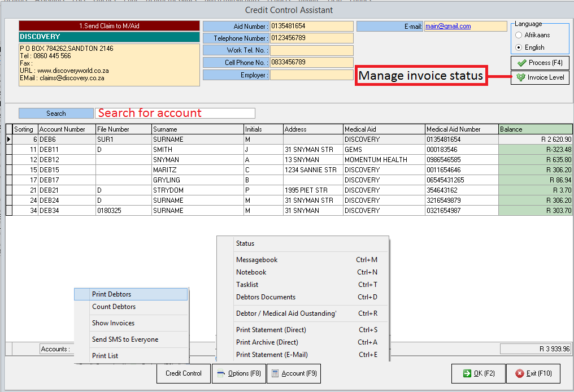
Task: Open Messagebook from the account menu
Action: [257, 260]
